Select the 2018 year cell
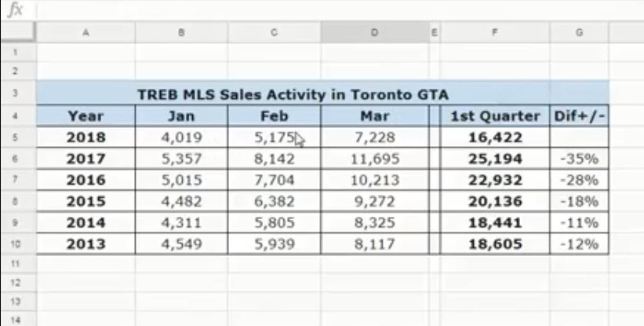Image resolution: width=644 pixels, height=326 pixels. pos(86,137)
